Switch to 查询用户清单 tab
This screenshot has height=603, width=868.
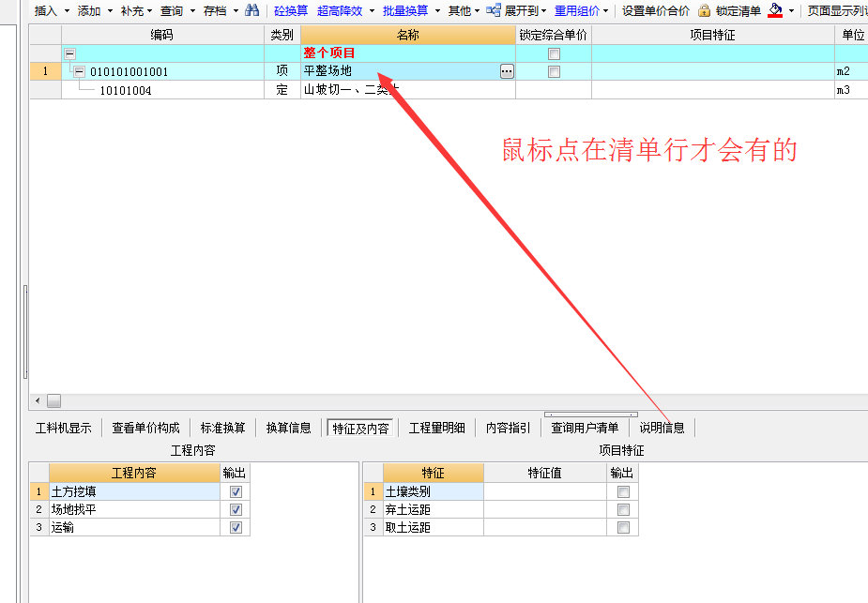585,428
